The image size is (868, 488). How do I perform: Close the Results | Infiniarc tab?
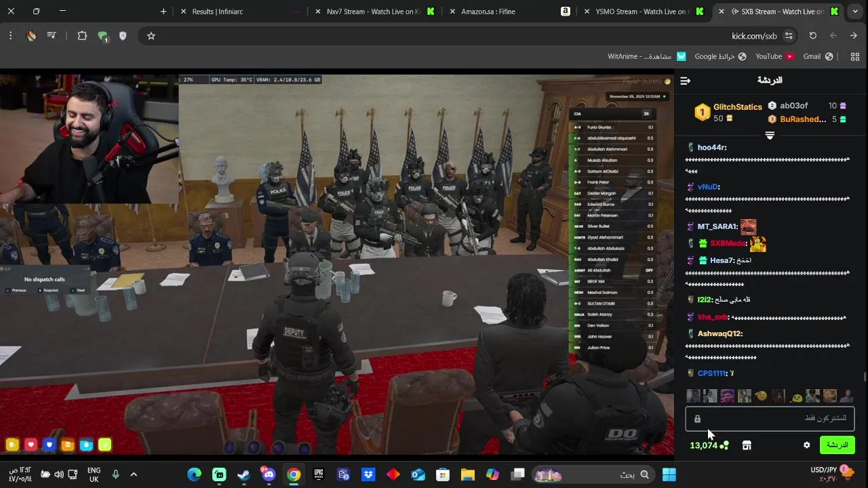point(183,12)
